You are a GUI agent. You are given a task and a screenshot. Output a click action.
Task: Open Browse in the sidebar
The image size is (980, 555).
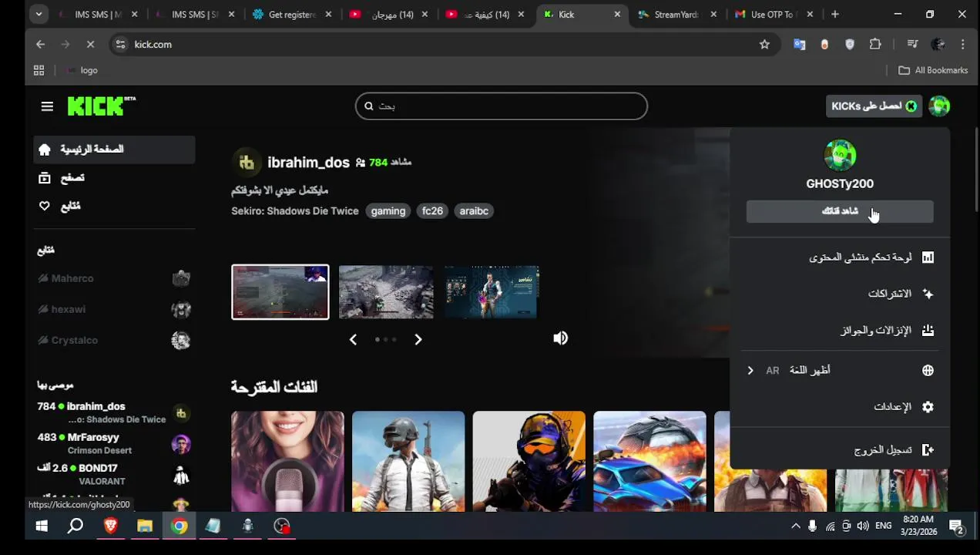pyautogui.click(x=114, y=178)
